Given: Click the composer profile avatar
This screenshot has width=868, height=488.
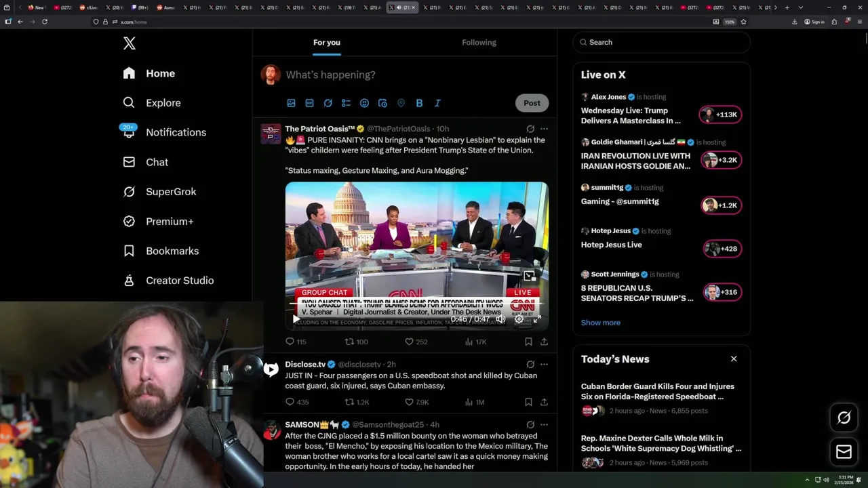Looking at the screenshot, I should (x=271, y=75).
